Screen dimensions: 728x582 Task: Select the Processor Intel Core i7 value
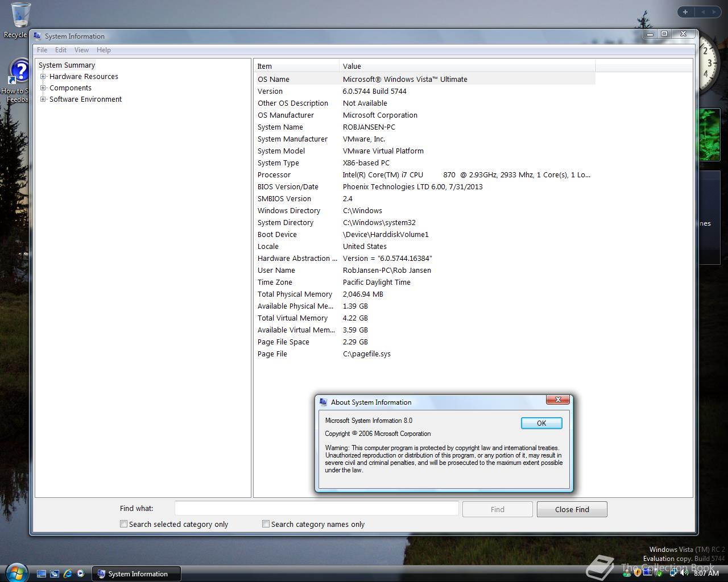[466, 174]
